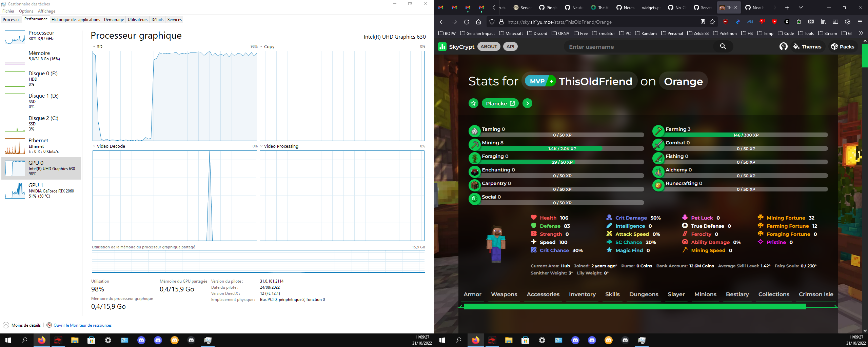
Task: Select the Dungeons section tab
Action: click(x=644, y=294)
